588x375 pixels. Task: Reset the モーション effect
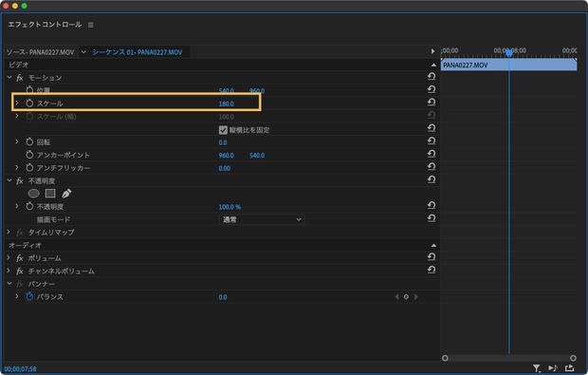[x=432, y=77]
